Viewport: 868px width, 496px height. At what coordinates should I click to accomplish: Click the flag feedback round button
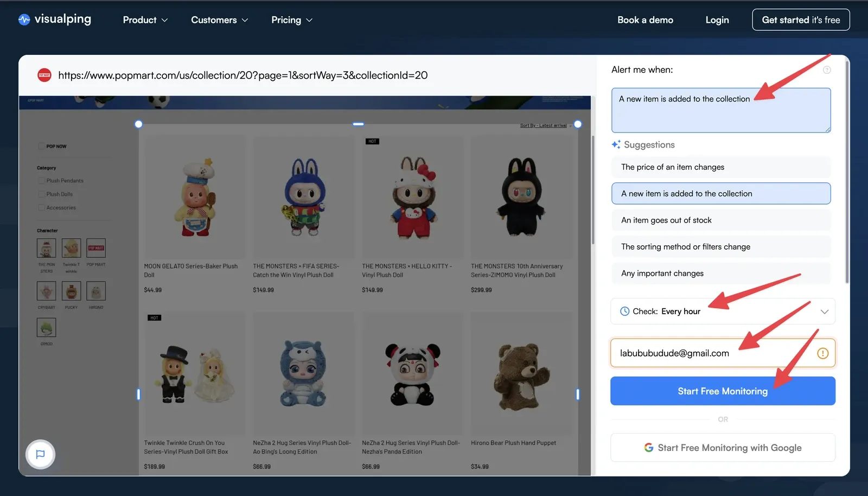coord(40,454)
